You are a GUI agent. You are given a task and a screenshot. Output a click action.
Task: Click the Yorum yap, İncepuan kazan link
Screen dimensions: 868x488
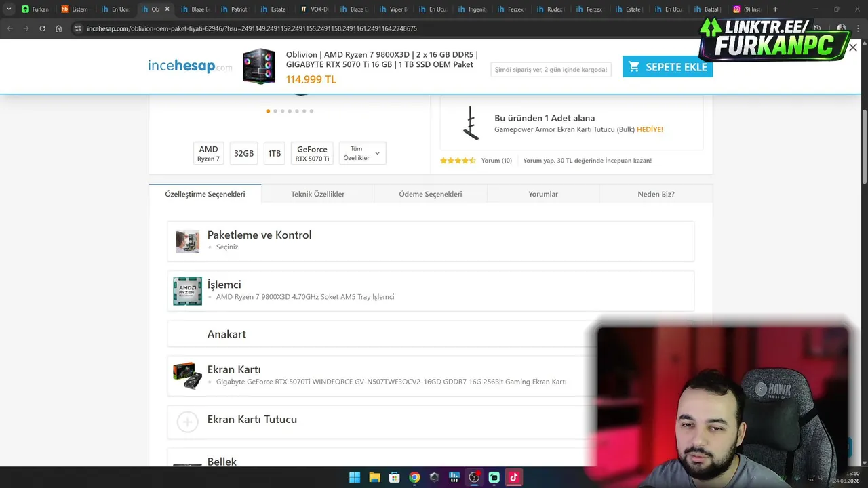(x=587, y=161)
